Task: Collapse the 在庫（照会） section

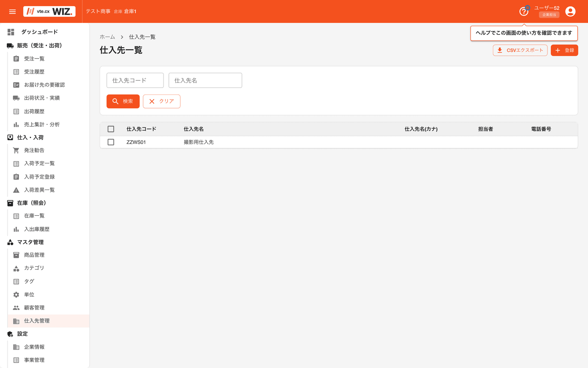Action: click(x=32, y=203)
